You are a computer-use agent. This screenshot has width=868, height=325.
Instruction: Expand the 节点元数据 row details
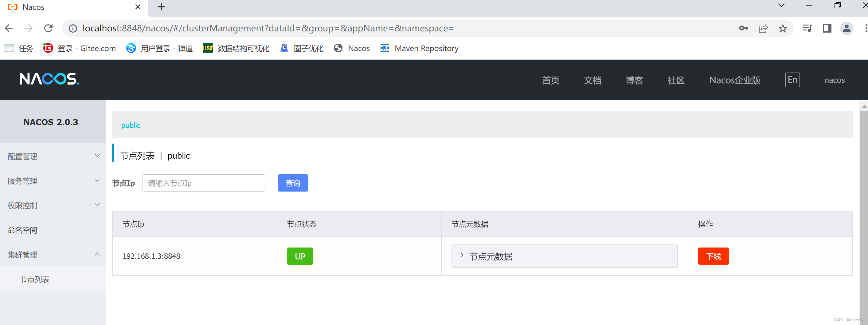click(x=565, y=256)
